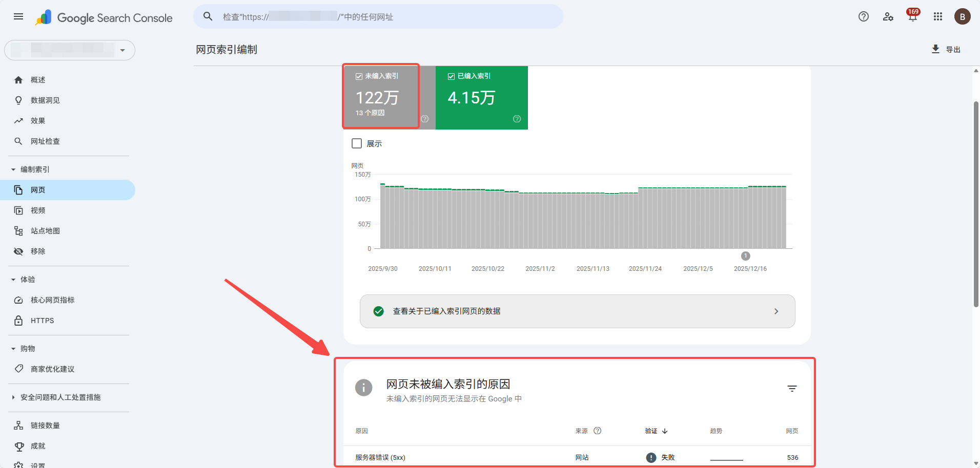The image size is (980, 468).
Task: Open the 视频 indexing report
Action: 37,210
